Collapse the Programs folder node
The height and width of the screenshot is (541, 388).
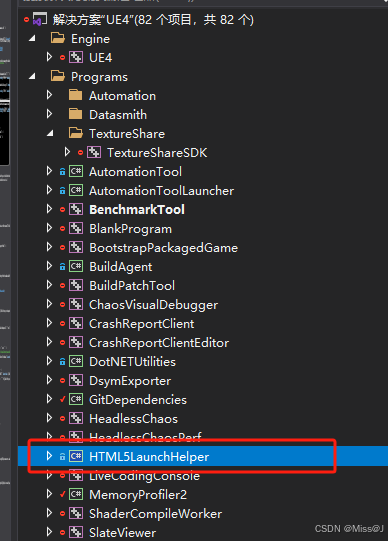32,76
